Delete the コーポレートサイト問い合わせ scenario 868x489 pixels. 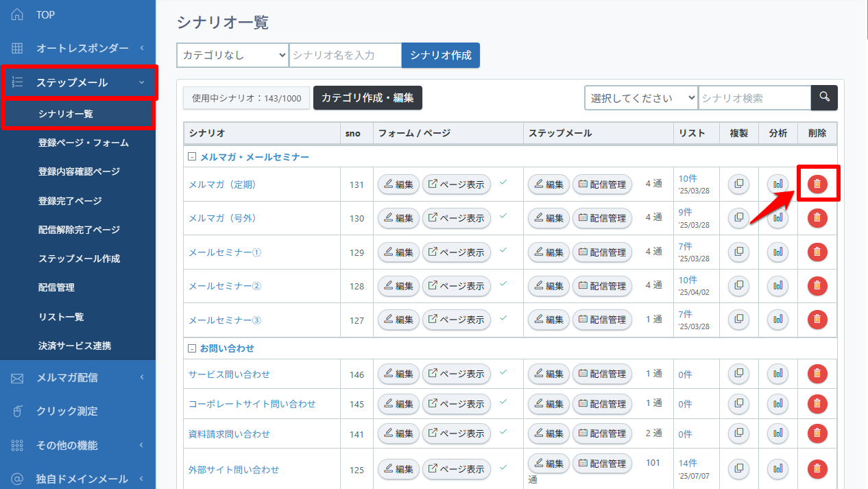(x=817, y=404)
